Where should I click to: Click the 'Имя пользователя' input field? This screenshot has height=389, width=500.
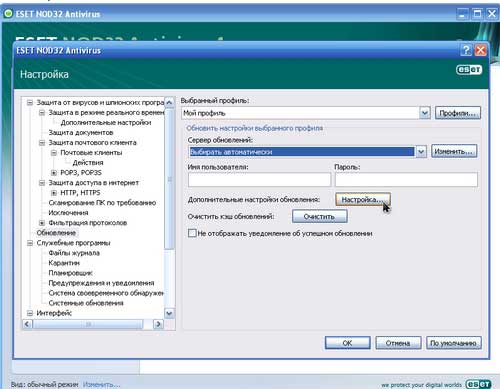pyautogui.click(x=259, y=180)
